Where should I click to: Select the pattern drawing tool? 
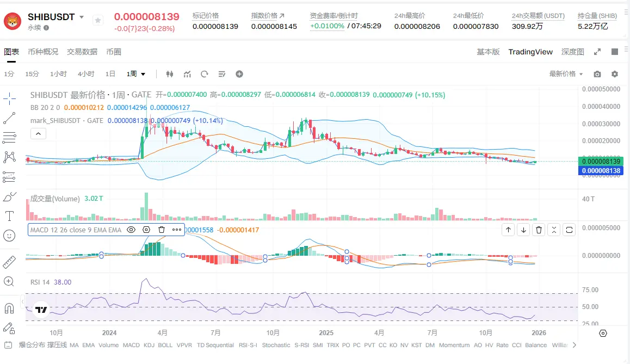pyautogui.click(x=9, y=157)
